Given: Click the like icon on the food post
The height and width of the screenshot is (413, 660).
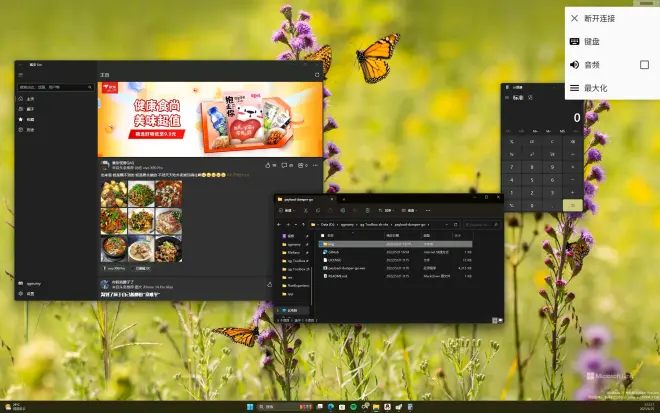Looking at the screenshot, I should [x=268, y=164].
